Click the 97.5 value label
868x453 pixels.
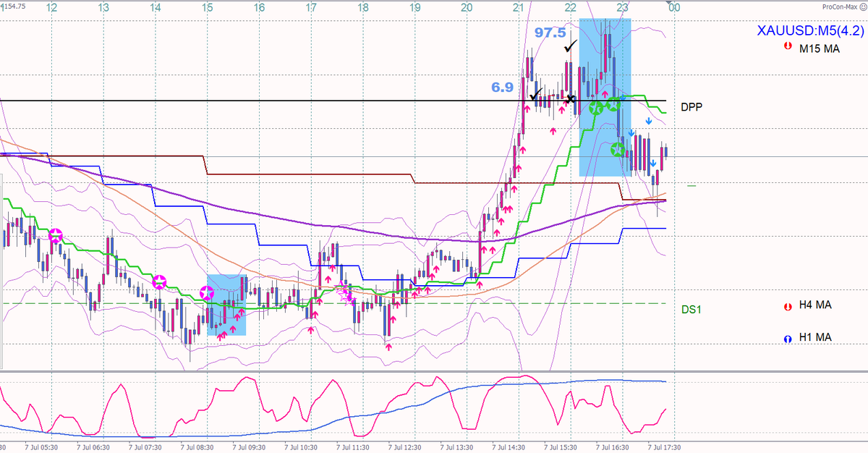[550, 33]
